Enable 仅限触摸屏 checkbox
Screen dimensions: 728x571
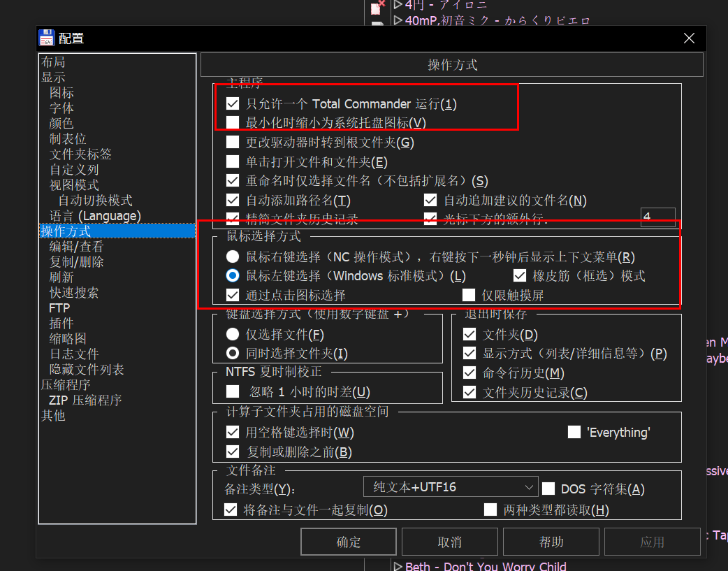pyautogui.click(x=469, y=295)
